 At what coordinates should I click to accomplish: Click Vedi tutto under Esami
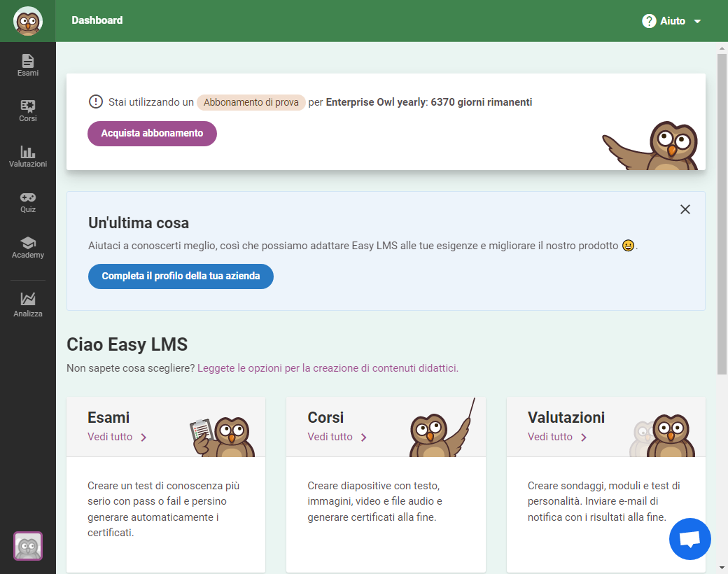pyautogui.click(x=110, y=437)
